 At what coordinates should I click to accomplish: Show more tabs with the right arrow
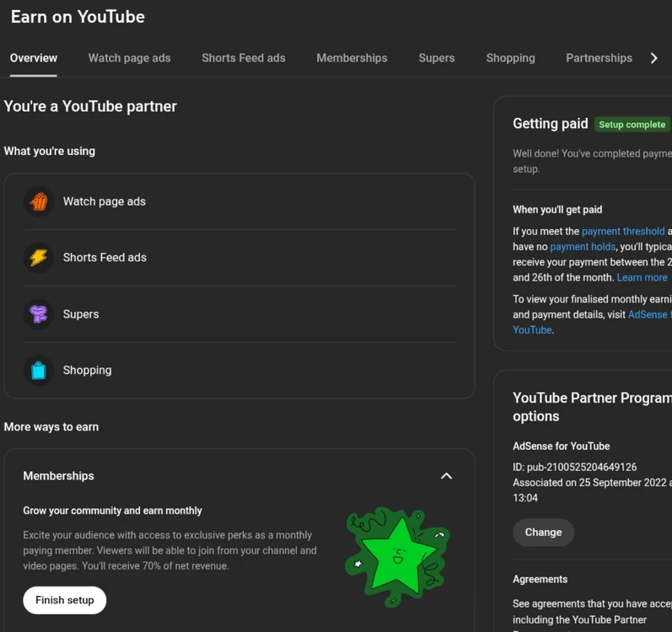coord(653,58)
